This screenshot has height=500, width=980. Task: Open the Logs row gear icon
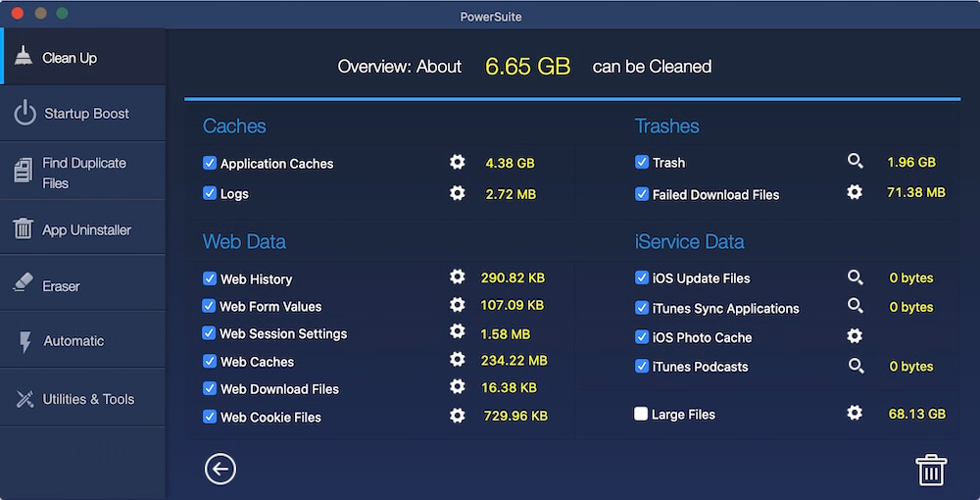coord(458,193)
